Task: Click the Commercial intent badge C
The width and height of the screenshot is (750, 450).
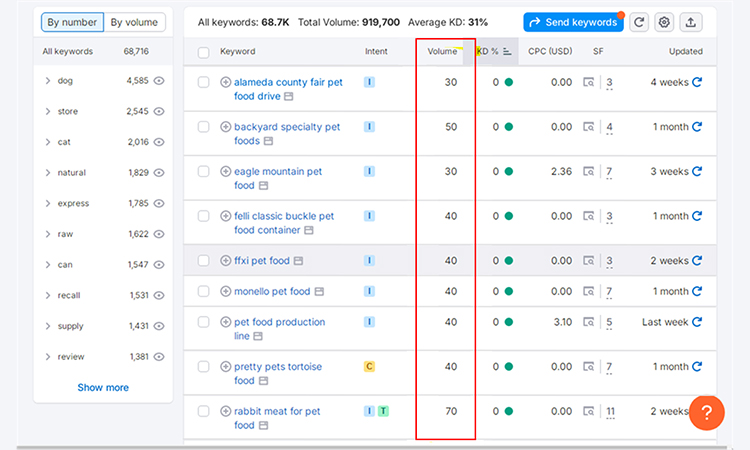Action: click(x=369, y=367)
